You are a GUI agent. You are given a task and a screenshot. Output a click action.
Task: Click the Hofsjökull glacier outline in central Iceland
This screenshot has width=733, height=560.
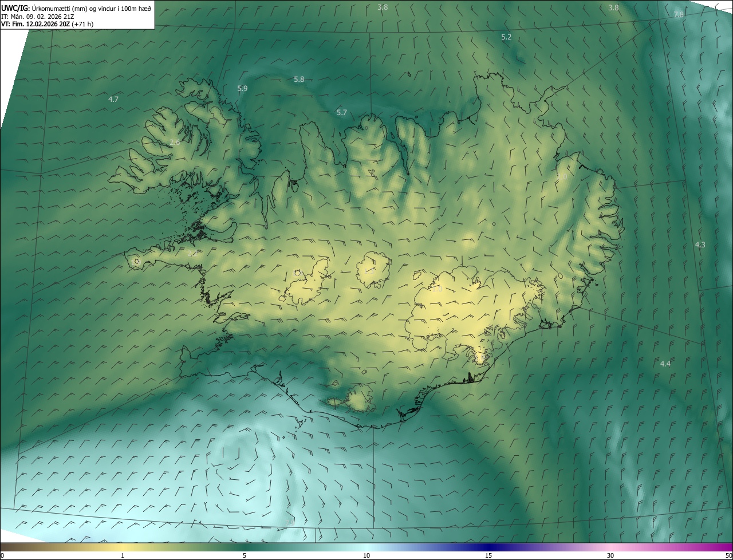pos(373,269)
